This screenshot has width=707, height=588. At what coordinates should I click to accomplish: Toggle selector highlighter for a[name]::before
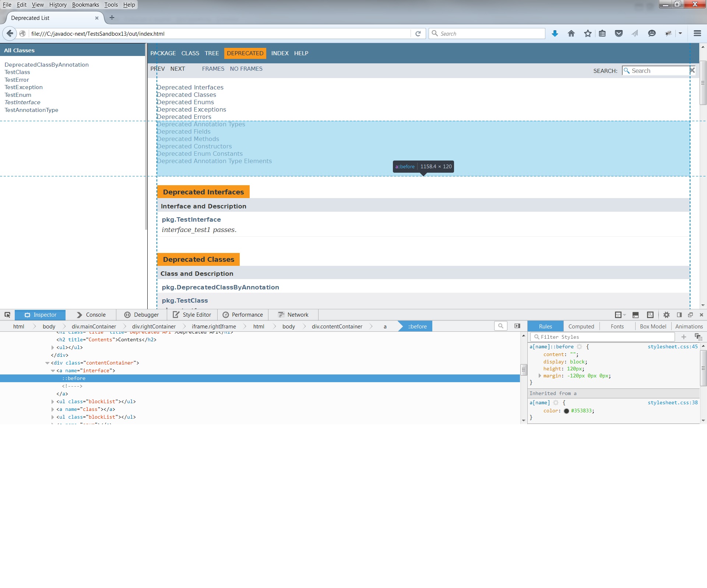click(579, 347)
